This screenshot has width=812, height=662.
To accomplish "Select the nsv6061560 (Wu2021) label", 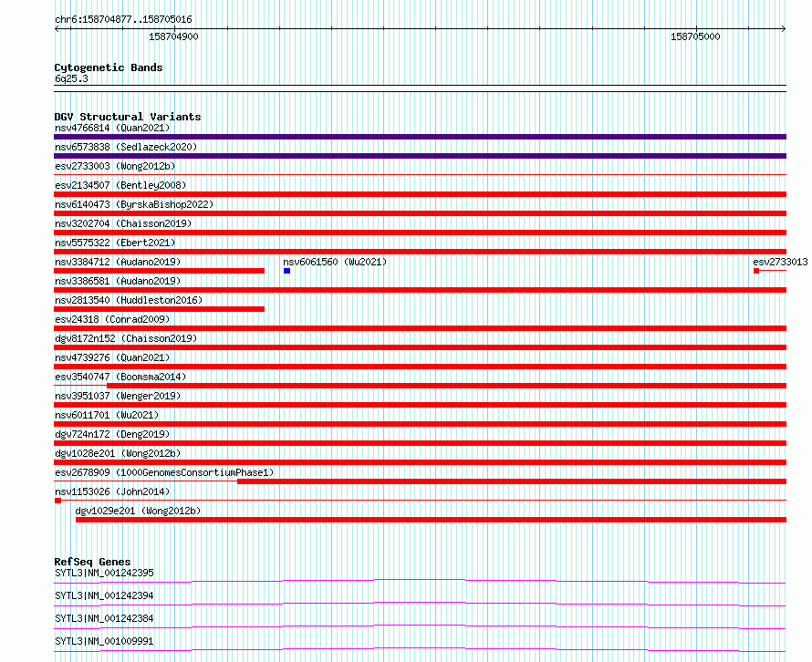I will (335, 262).
